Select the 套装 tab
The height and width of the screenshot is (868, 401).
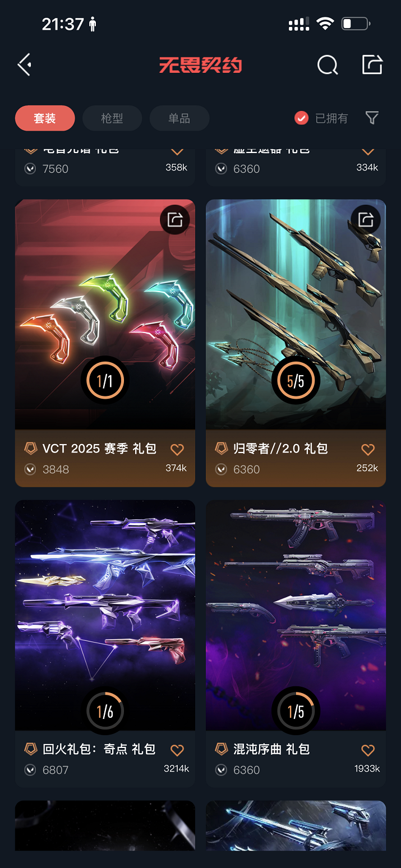tap(45, 118)
